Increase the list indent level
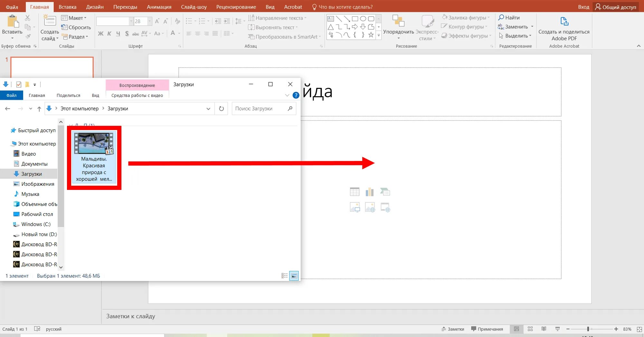This screenshot has height=337, width=644. click(x=227, y=21)
